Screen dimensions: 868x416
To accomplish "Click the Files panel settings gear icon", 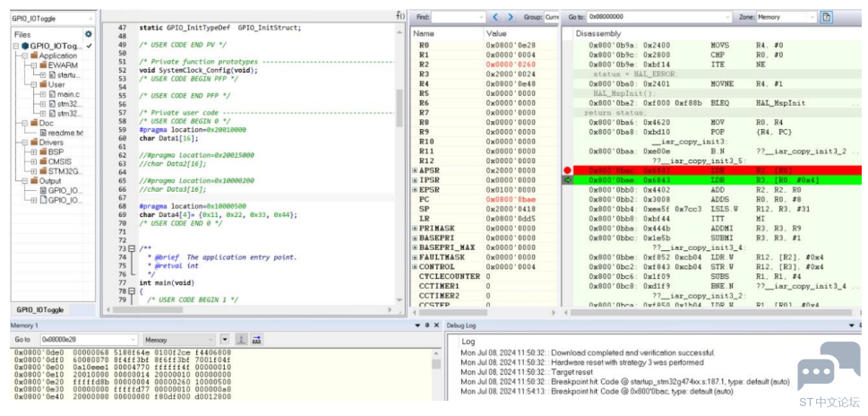I will click(88, 34).
